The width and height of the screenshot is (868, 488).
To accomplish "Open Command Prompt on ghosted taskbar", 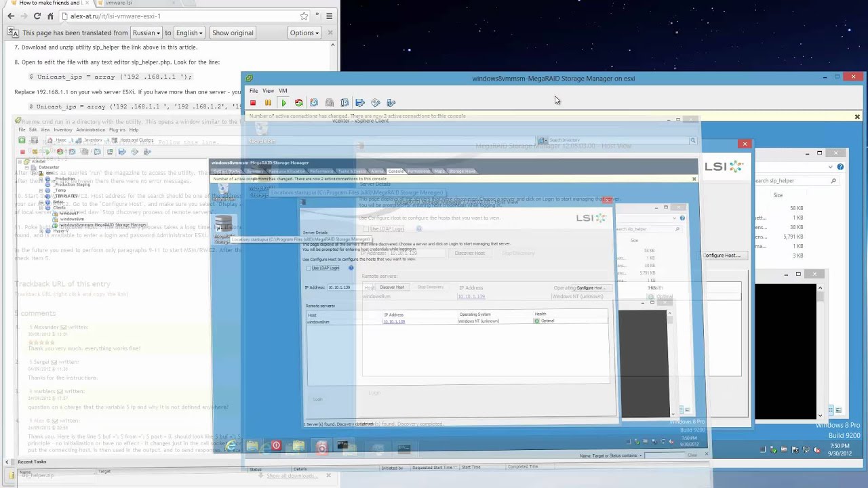I will (342, 446).
